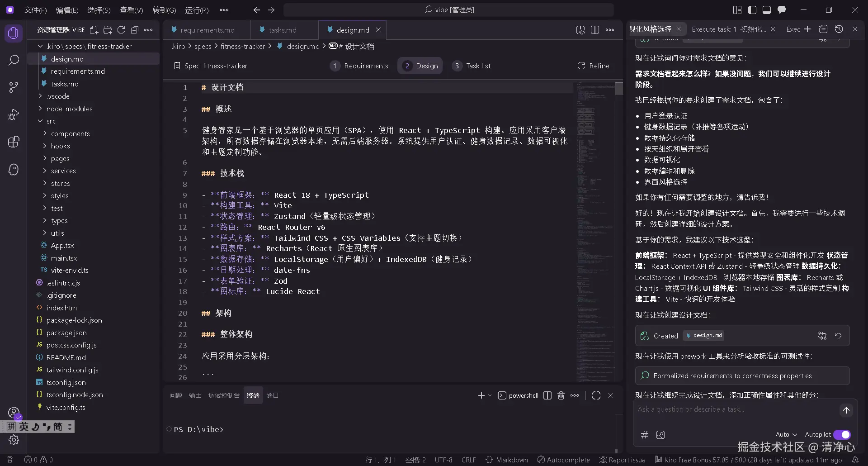
Task: Split the editor to the right
Action: (595, 30)
